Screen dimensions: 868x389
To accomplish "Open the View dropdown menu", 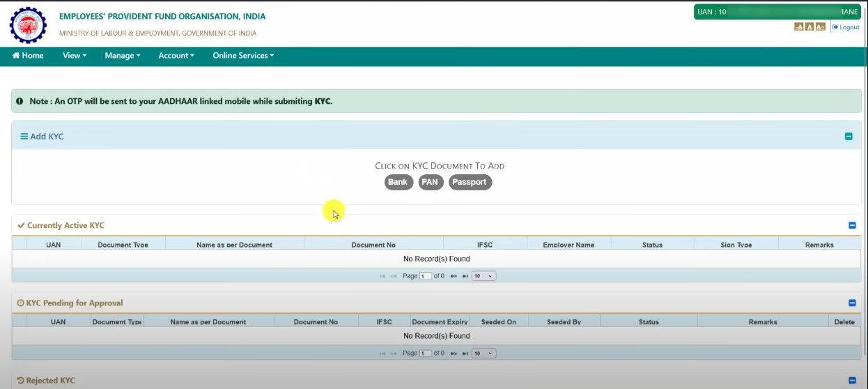I will pyautogui.click(x=75, y=56).
